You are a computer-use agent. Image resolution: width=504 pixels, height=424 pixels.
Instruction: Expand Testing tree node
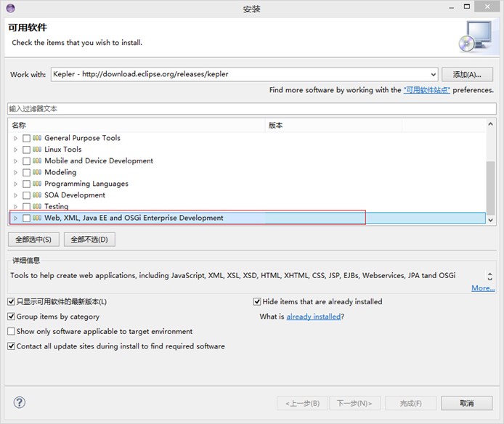click(15, 206)
